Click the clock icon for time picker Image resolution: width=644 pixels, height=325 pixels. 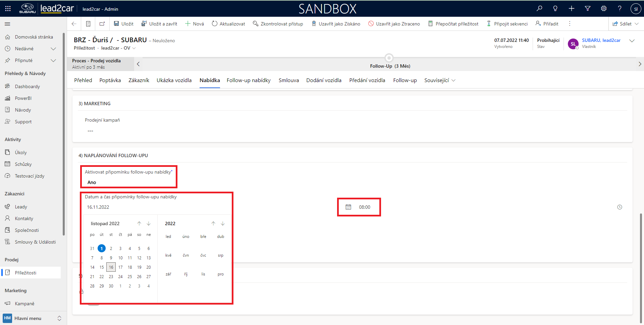tap(620, 207)
